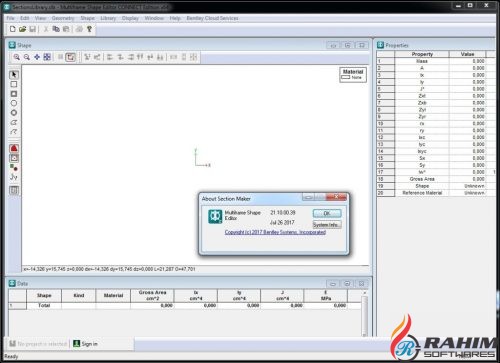
Task: Click the System Info button
Action: pos(327,225)
